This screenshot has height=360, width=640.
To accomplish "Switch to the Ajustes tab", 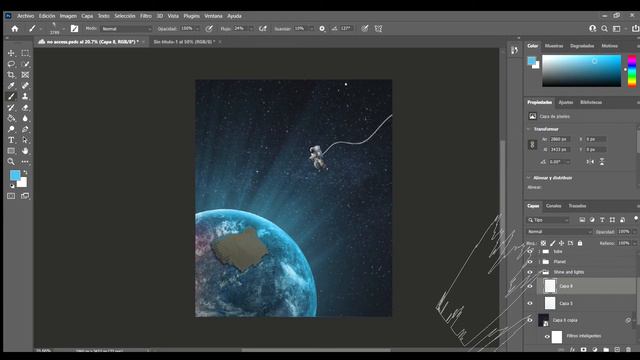I will pos(566,102).
